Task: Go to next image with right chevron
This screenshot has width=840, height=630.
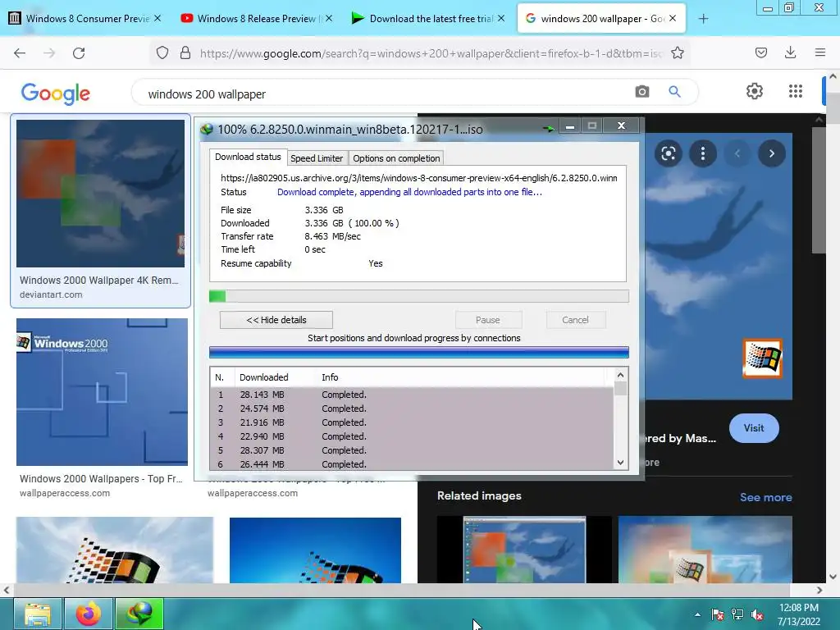Action: point(772,153)
